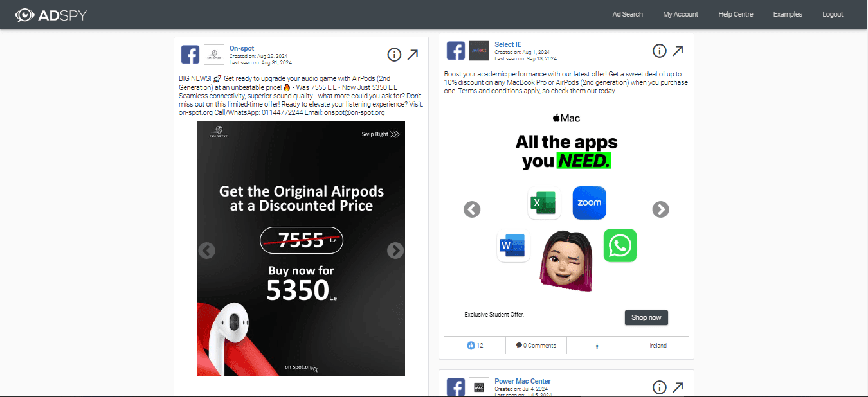This screenshot has height=397, width=868.
Task: Click 'Created on: Aug 1, 2024' date
Action: [522, 52]
